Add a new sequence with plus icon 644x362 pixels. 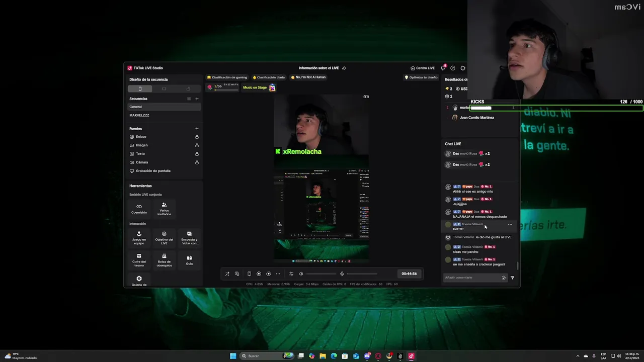coord(197,99)
